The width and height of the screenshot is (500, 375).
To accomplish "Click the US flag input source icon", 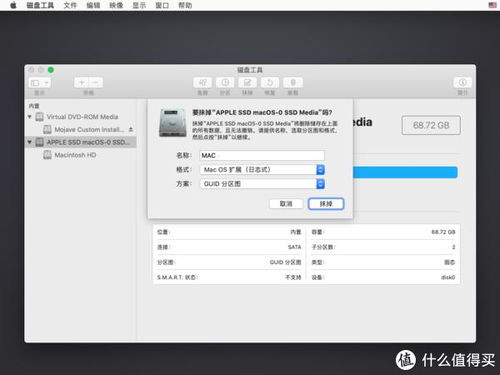I will 492,5.
